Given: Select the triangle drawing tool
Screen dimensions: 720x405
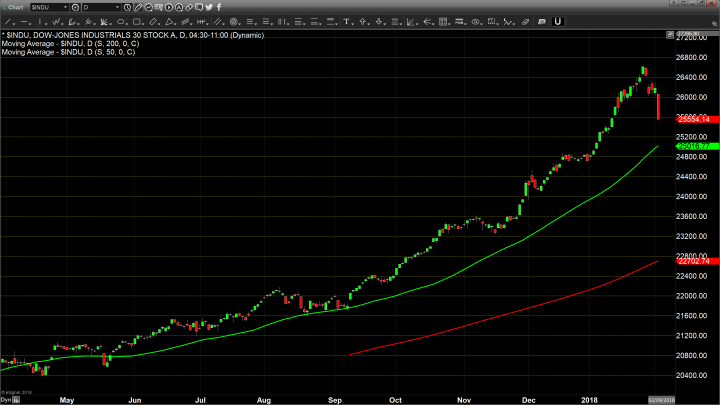Looking at the screenshot, I should (x=170, y=22).
